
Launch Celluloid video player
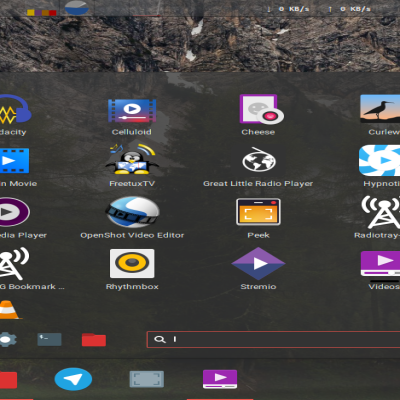click(132, 110)
